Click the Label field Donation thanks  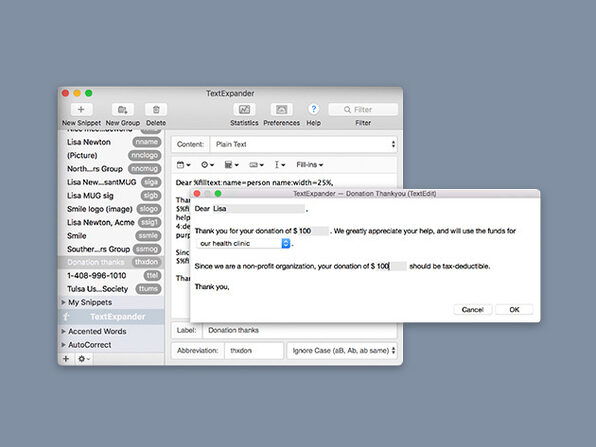point(300,330)
